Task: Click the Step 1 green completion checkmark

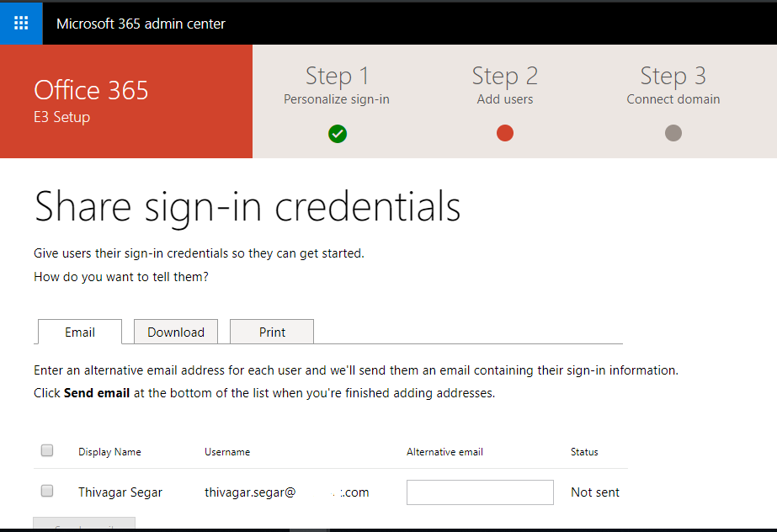Action: [x=337, y=133]
